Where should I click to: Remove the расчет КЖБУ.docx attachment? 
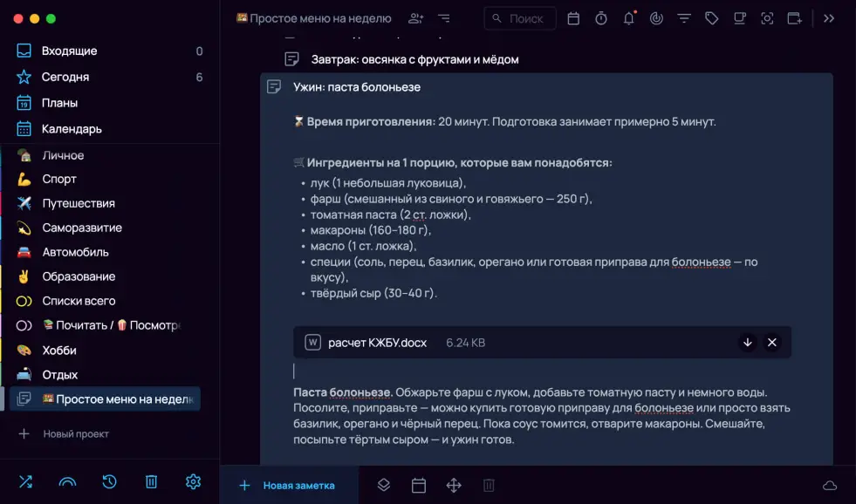click(x=771, y=343)
